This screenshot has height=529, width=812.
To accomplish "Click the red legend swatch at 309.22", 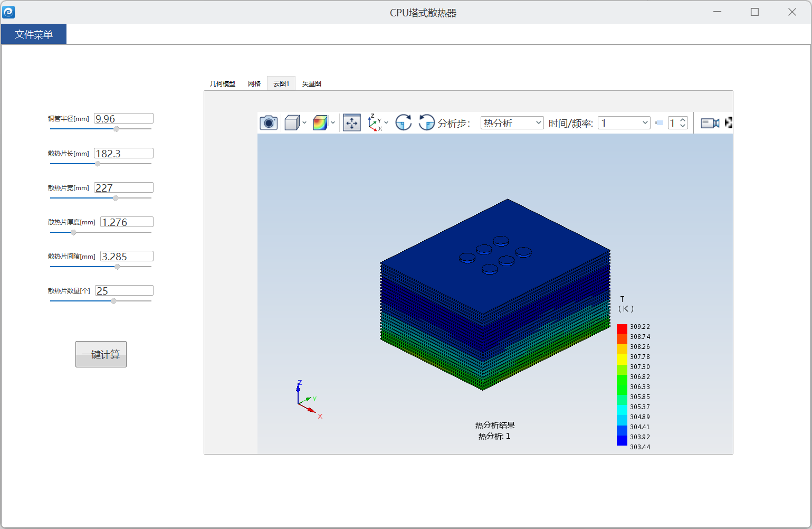I will 622,329.
